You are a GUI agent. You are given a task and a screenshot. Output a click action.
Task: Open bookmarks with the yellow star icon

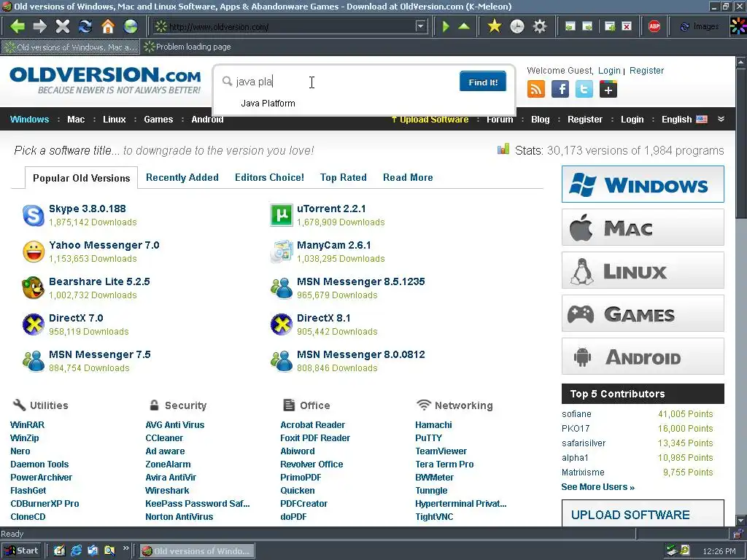coord(495,26)
